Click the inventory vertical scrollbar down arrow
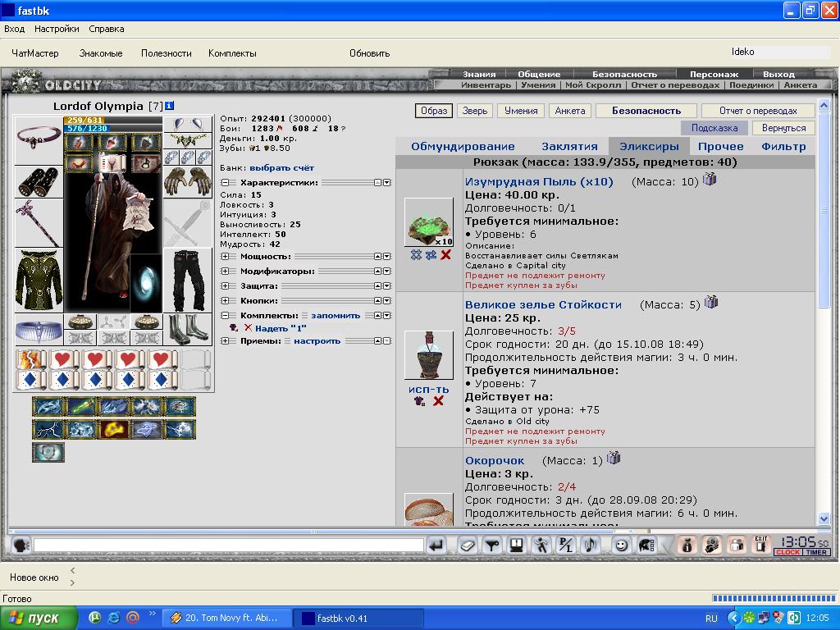 click(824, 518)
